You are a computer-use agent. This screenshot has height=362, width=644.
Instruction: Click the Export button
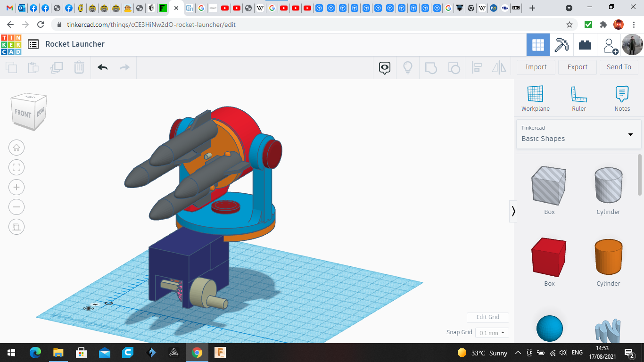click(578, 67)
